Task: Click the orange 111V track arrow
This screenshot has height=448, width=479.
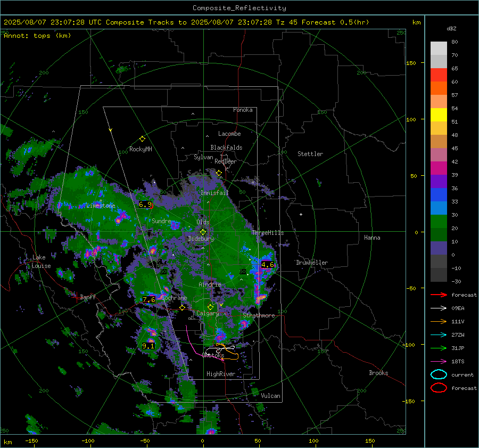Action: click(x=439, y=321)
